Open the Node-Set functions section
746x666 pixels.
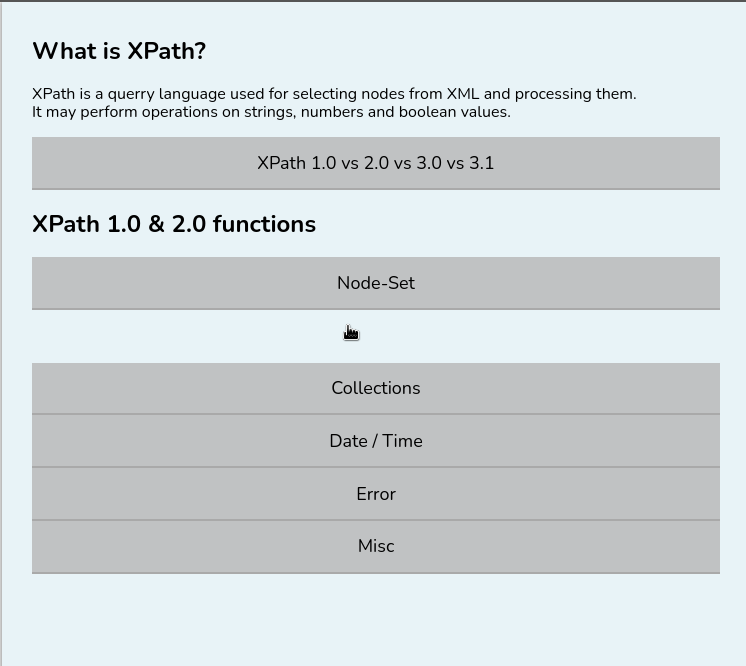click(x=375, y=283)
